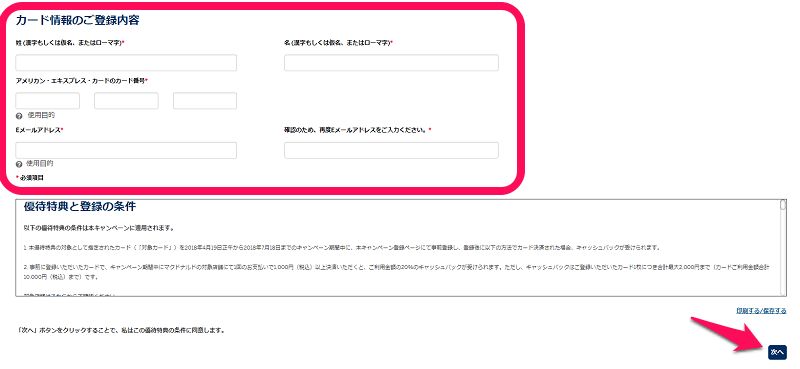Viewport: 800px width, 369px height.
Task: Click 使用目的 text below the email field
Action: pyautogui.click(x=40, y=164)
